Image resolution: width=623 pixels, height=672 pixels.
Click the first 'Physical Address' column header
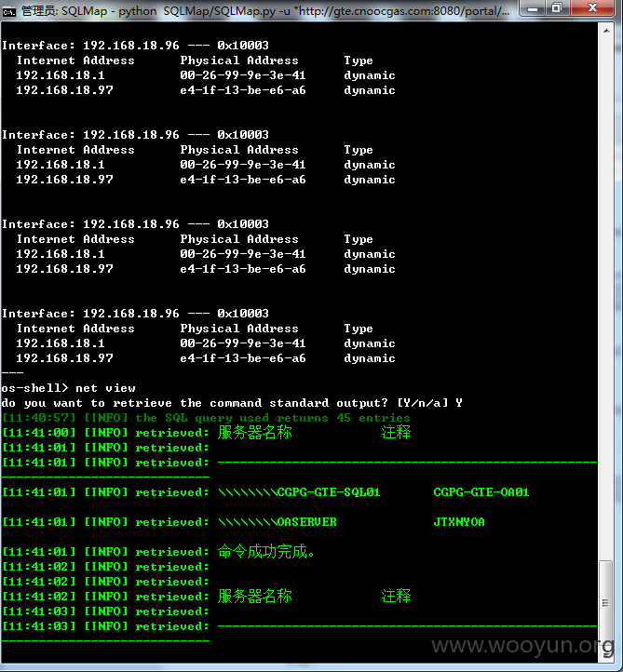238,60
